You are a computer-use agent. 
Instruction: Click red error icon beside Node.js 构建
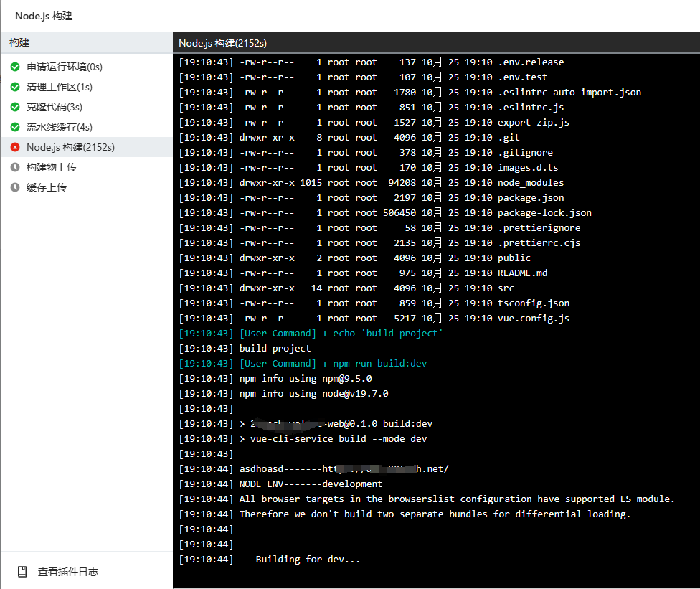pyautogui.click(x=15, y=147)
